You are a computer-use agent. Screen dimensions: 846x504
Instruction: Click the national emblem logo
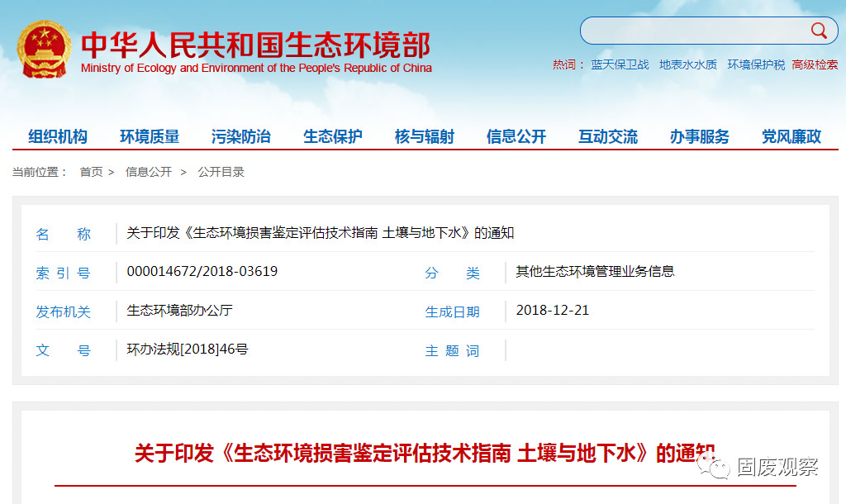pos(45,50)
